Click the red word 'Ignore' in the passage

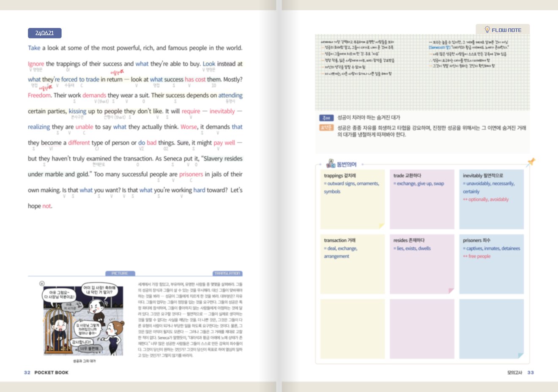coord(36,64)
